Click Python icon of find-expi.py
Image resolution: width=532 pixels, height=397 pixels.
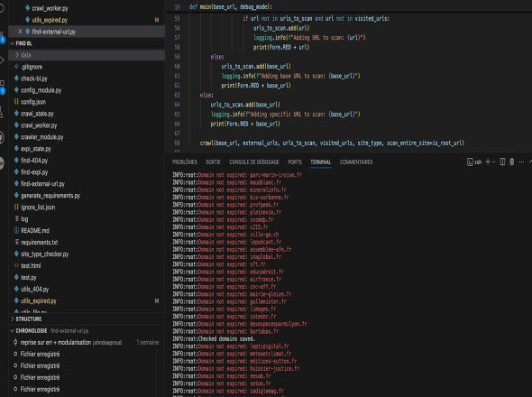pyautogui.click(x=16, y=171)
